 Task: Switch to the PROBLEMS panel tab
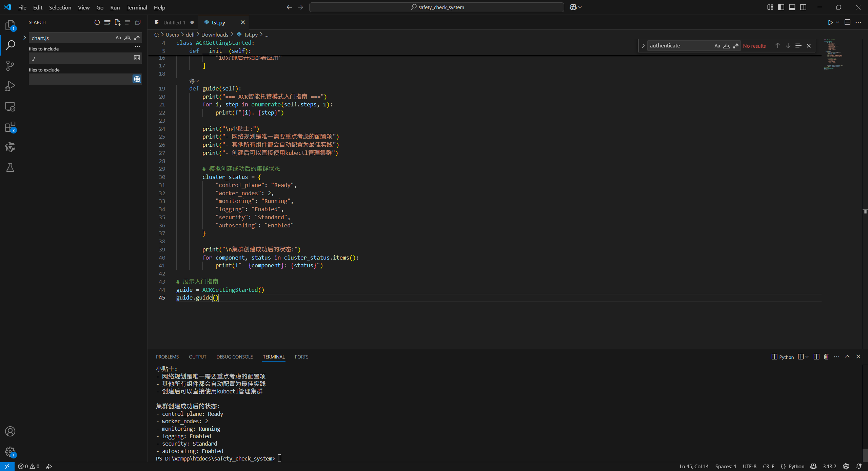167,357
